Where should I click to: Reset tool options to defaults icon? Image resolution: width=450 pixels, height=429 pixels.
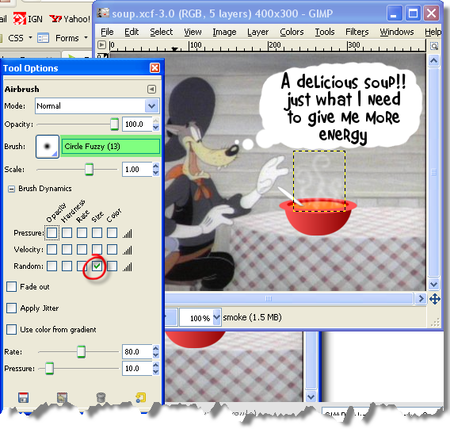pos(140,397)
